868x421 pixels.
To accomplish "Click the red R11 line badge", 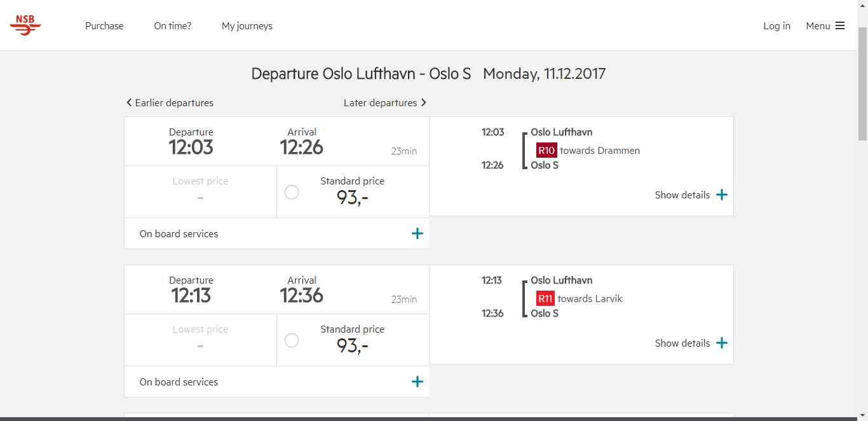I will point(545,299).
